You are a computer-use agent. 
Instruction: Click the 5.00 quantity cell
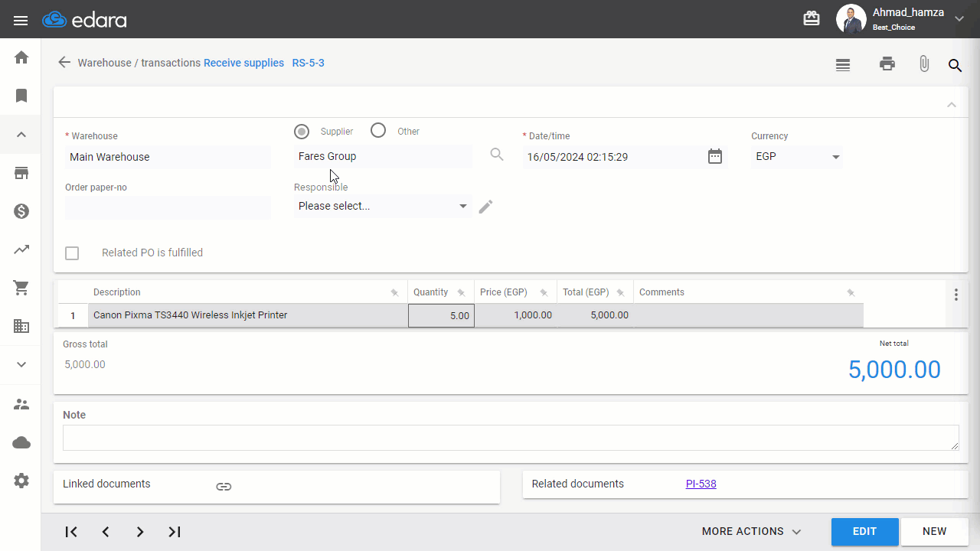pos(441,315)
